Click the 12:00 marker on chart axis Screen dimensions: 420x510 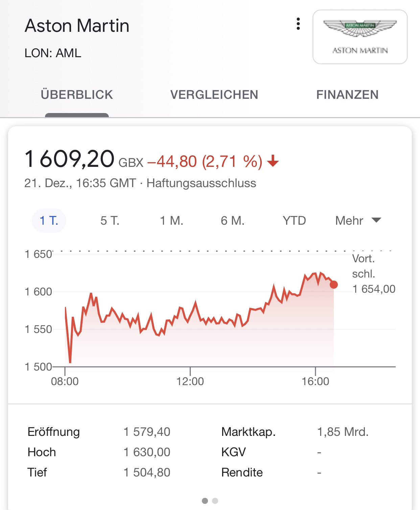coord(190,381)
